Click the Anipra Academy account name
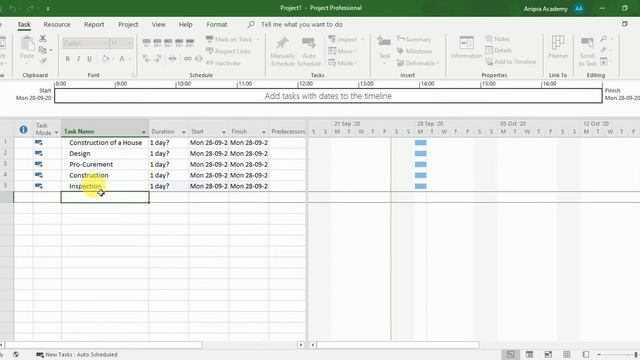Viewport: 640px width, 360px height. (x=545, y=9)
